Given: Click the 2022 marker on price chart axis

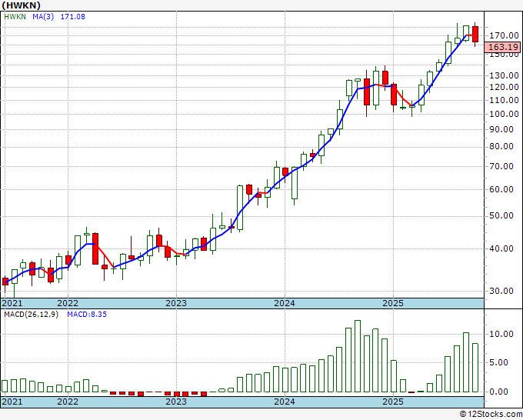Looking at the screenshot, I should tap(68, 303).
